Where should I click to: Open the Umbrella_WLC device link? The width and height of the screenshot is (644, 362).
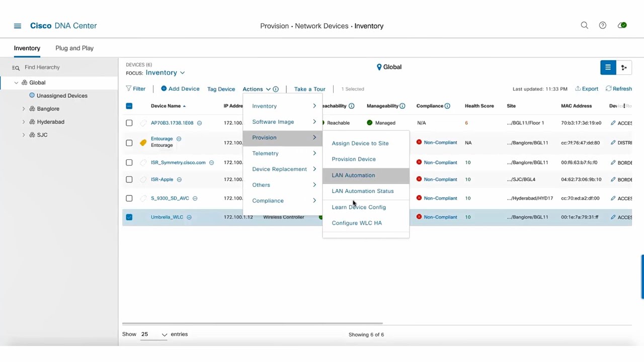[x=167, y=217]
